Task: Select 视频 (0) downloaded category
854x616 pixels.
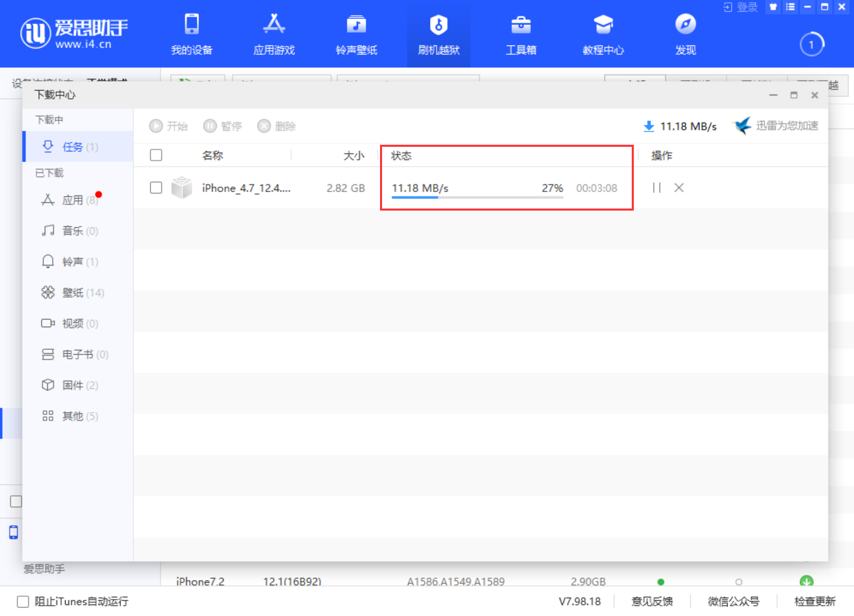Action: pos(78,324)
